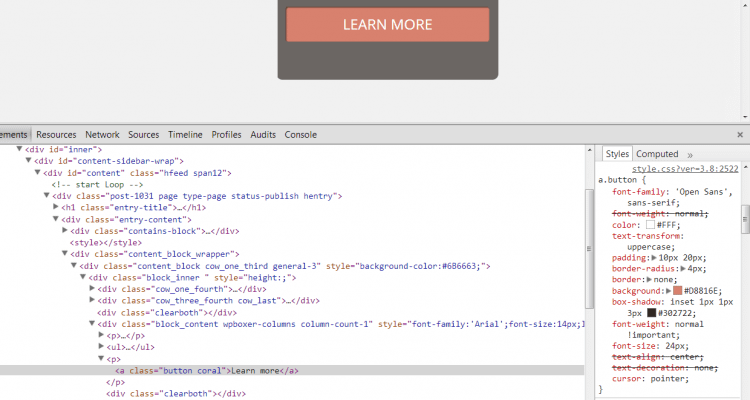Open the coral #D8816E background swatch
The width and height of the screenshot is (750, 400).
[x=677, y=290]
